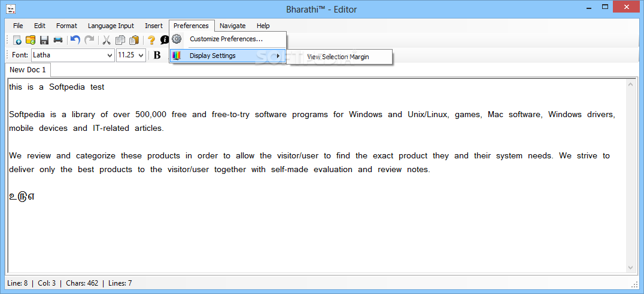Click the Paste clipboard icon
Viewport: 644px width, 294px height.
134,40
